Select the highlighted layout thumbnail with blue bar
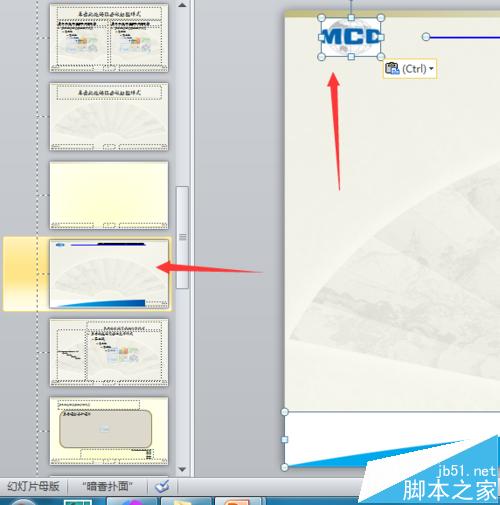This screenshot has height=505, width=500. click(109, 274)
